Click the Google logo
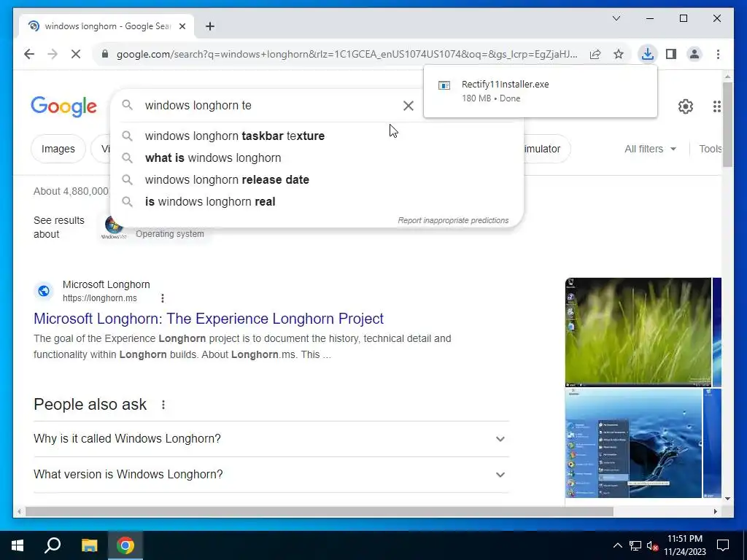The width and height of the screenshot is (747, 560). tap(64, 106)
